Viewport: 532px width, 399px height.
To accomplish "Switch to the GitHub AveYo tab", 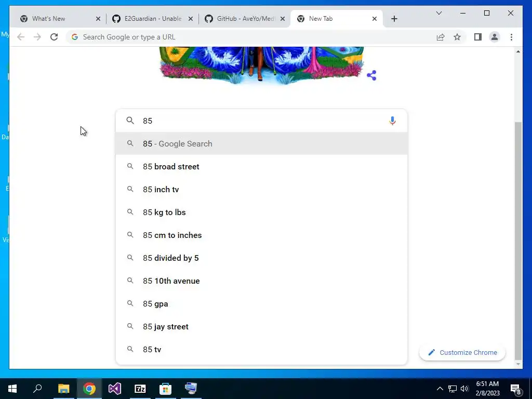I will click(x=245, y=19).
